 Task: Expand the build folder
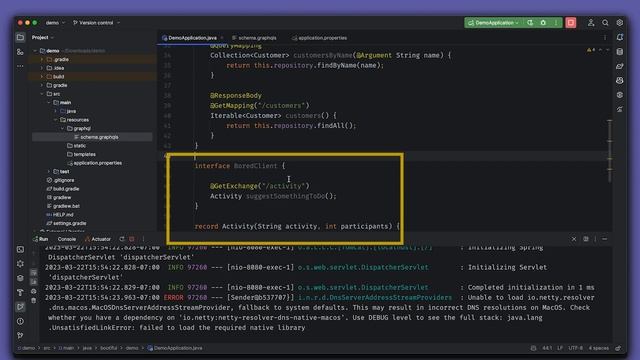[42, 77]
